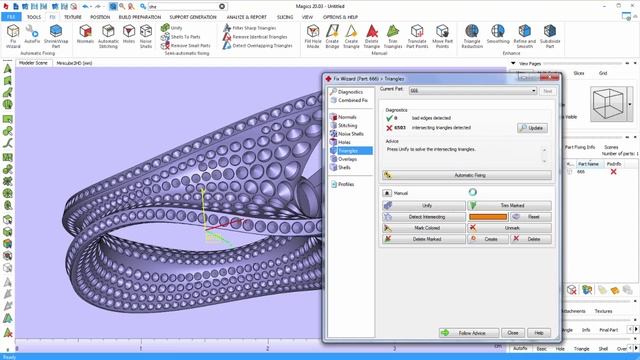Select Shells in Fix Wizard sidebar
This screenshot has width=640, height=360.
pyautogui.click(x=344, y=167)
